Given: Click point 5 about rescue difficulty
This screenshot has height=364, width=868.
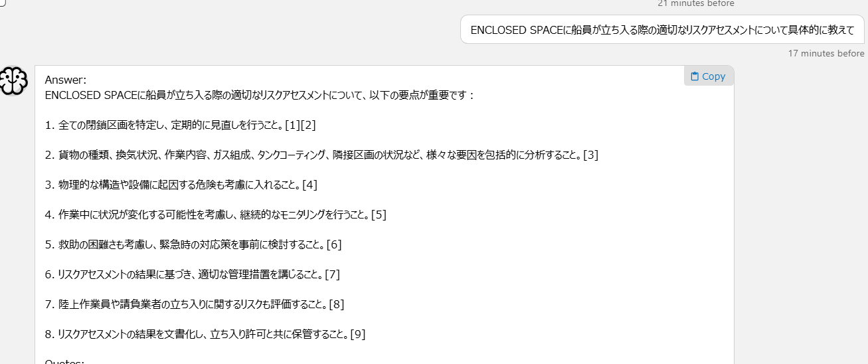Looking at the screenshot, I should tap(186, 244).
